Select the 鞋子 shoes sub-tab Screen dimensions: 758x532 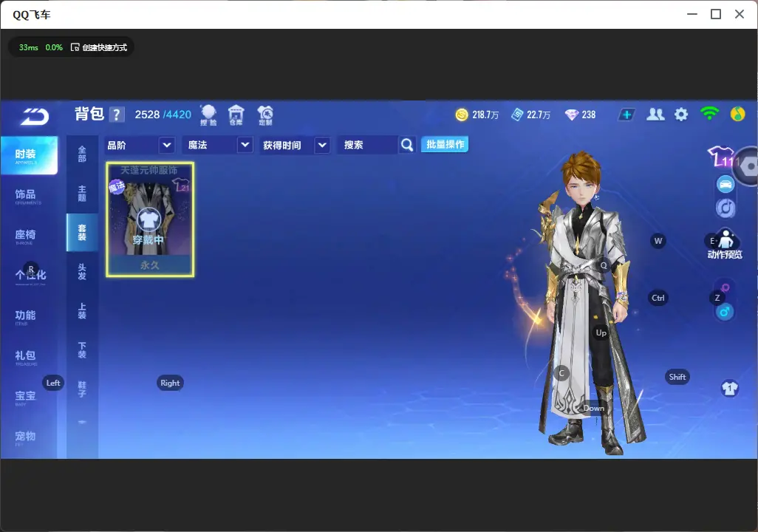82,389
